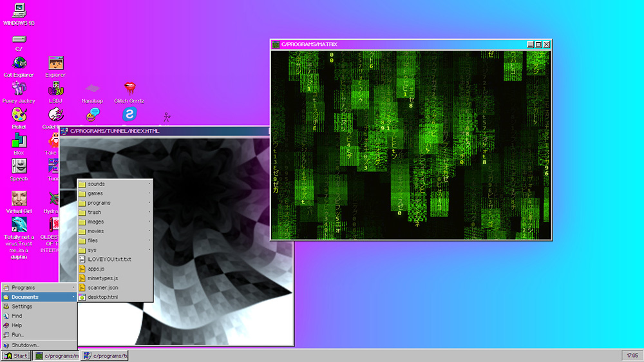Open Help from the Start menu
The image size is (644, 362).
(x=39, y=325)
